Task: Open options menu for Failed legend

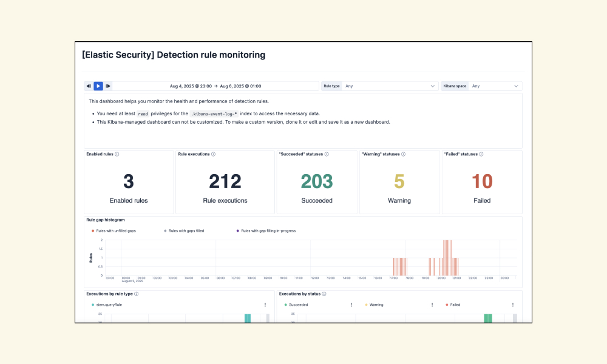Action: pos(513,305)
